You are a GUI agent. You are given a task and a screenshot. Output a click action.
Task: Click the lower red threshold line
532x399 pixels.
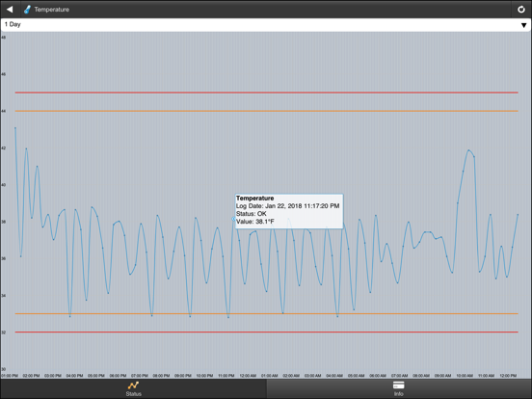(x=267, y=332)
